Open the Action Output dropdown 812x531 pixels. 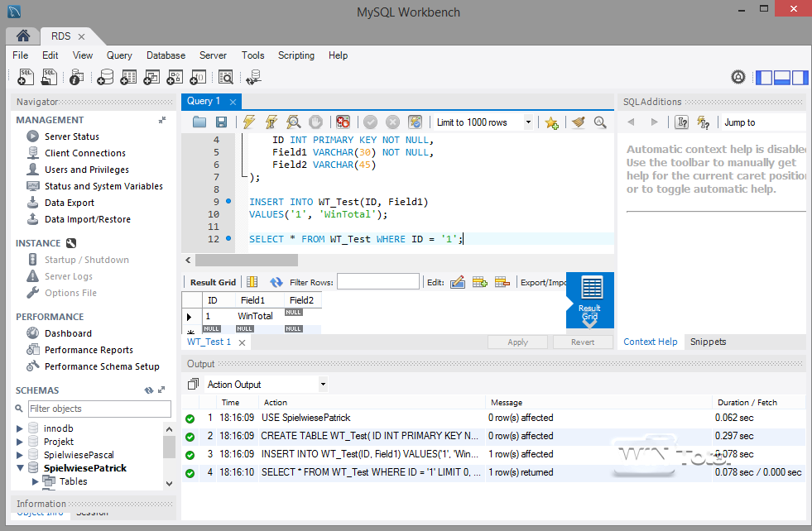point(323,385)
